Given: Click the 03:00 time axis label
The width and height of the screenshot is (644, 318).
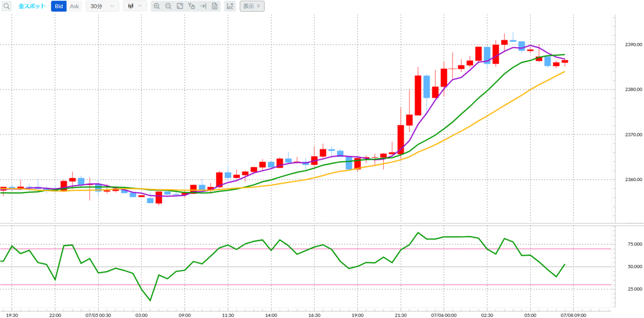Looking at the screenshot, I should coord(142,315).
